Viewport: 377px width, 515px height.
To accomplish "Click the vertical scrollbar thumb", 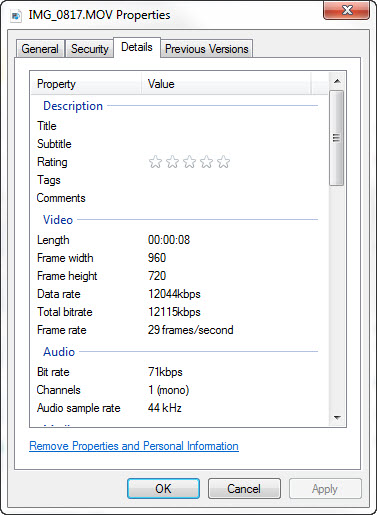I will tap(337, 138).
